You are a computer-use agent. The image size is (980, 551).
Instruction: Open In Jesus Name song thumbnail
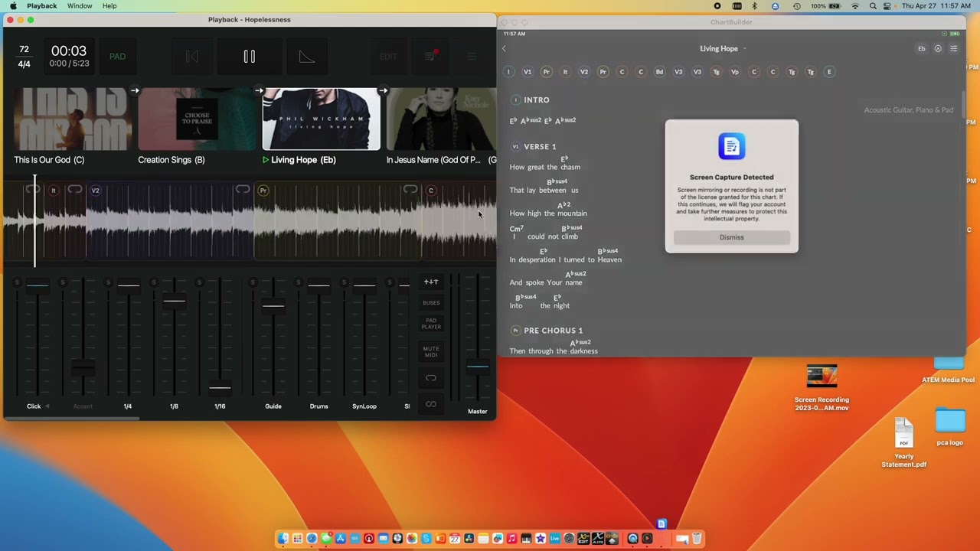[441, 119]
